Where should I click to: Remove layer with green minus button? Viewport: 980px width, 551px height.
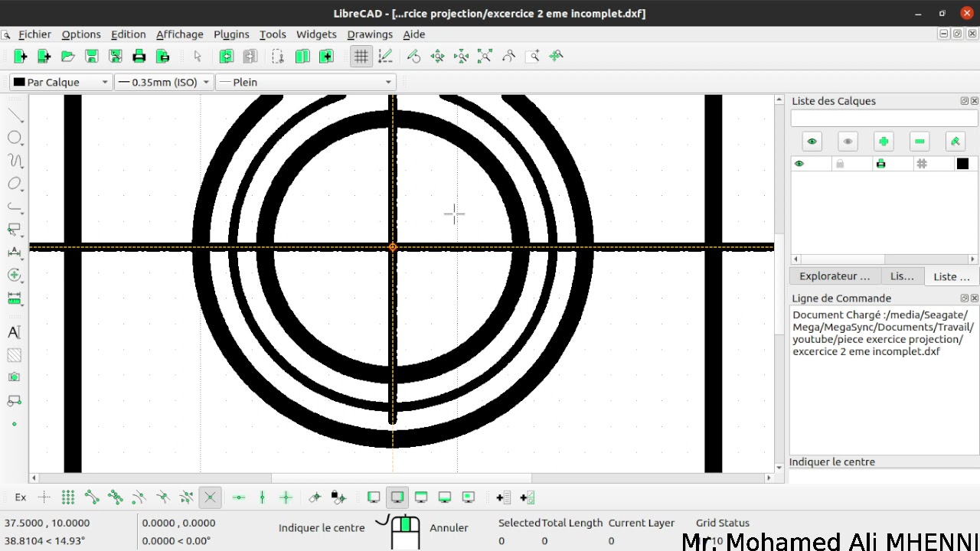pos(920,142)
